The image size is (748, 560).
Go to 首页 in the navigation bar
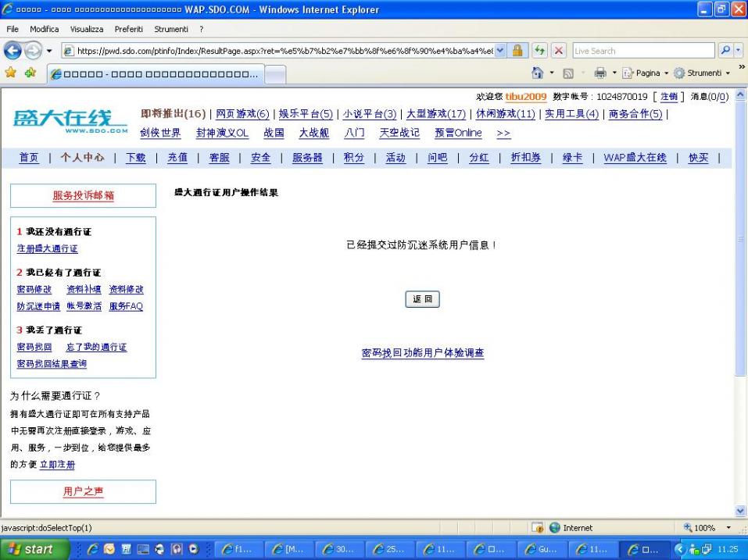click(29, 157)
